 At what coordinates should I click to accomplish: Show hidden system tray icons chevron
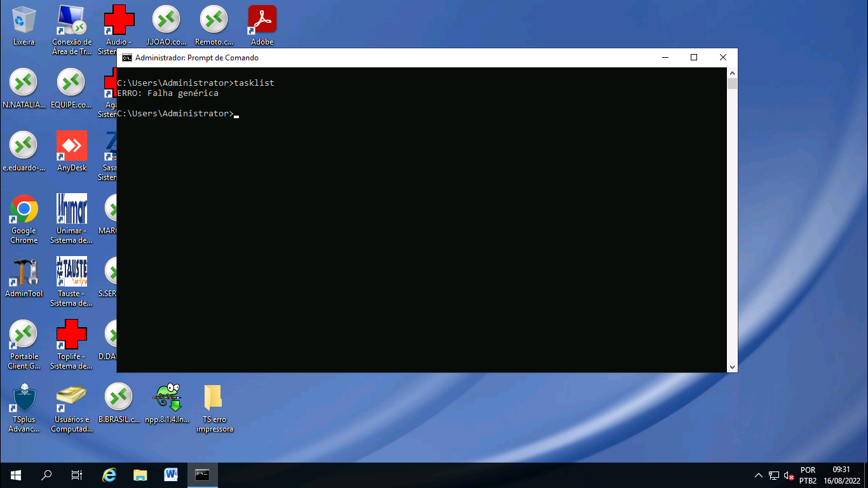758,475
